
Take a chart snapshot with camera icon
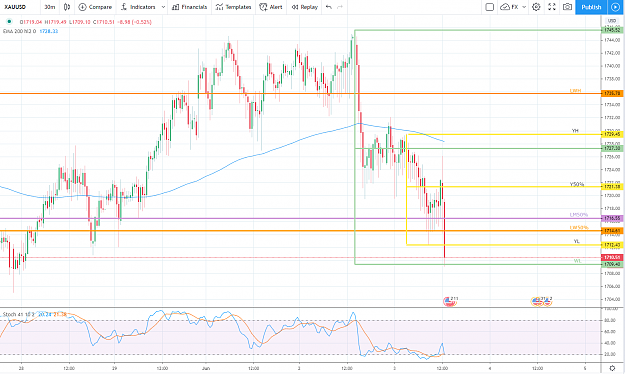(x=567, y=7)
